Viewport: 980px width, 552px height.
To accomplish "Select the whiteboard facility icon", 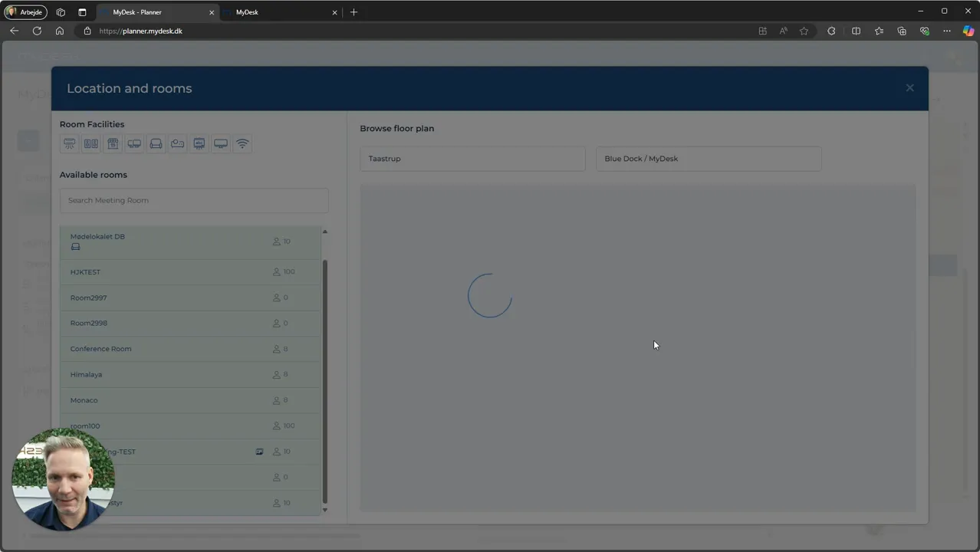I will pos(199,144).
